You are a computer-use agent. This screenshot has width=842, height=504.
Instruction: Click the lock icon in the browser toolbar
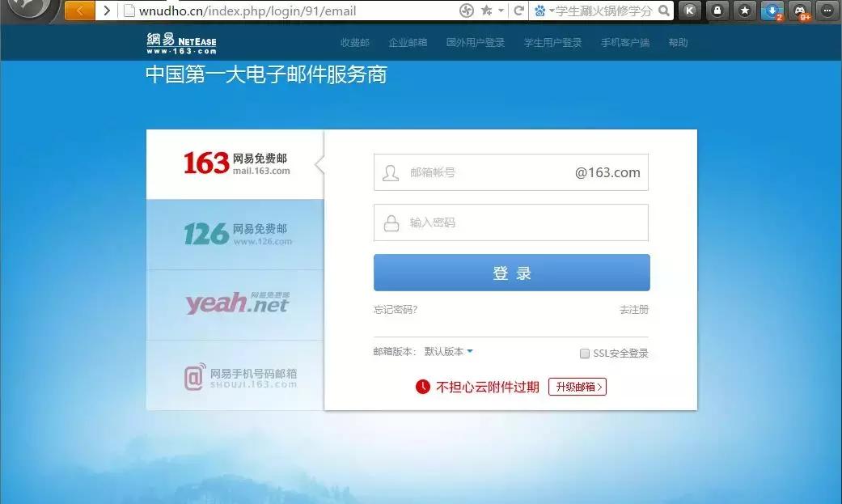pos(717,11)
